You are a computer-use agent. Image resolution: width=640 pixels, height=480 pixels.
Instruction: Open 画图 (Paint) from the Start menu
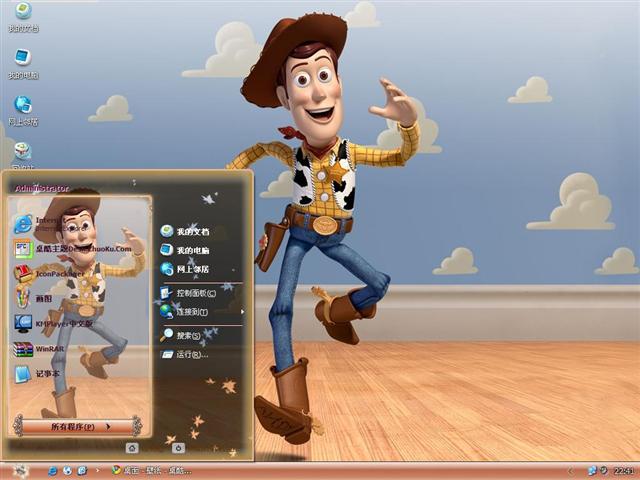click(x=33, y=298)
